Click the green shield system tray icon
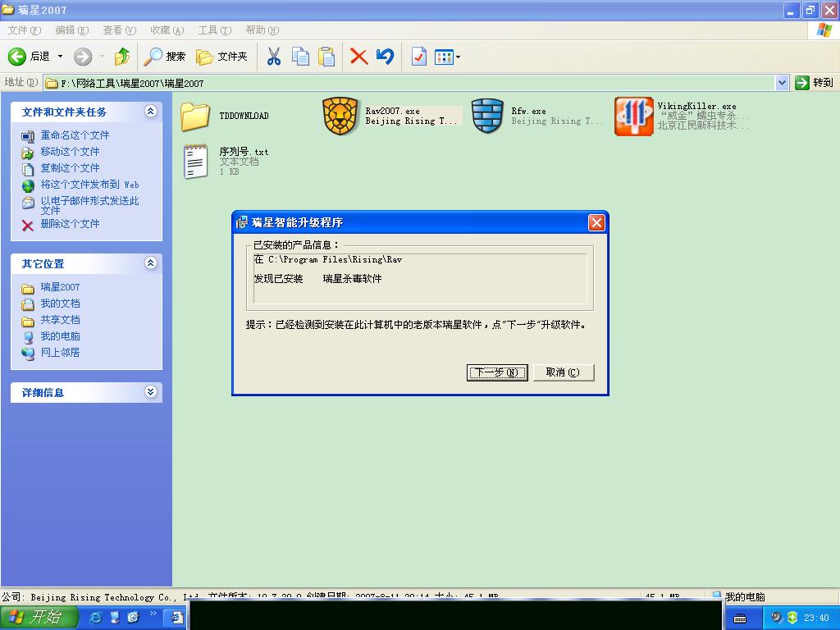This screenshot has height=630, width=840. 792,618
